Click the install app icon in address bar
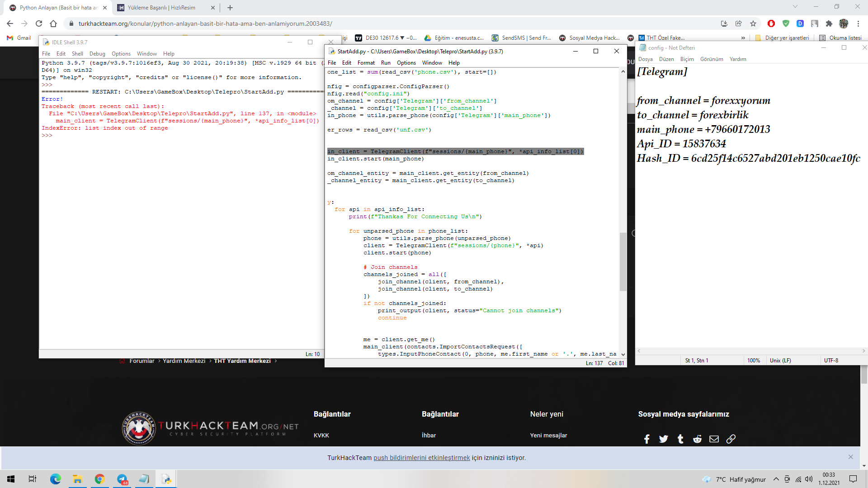Image resolution: width=868 pixels, height=488 pixels. coord(724,23)
